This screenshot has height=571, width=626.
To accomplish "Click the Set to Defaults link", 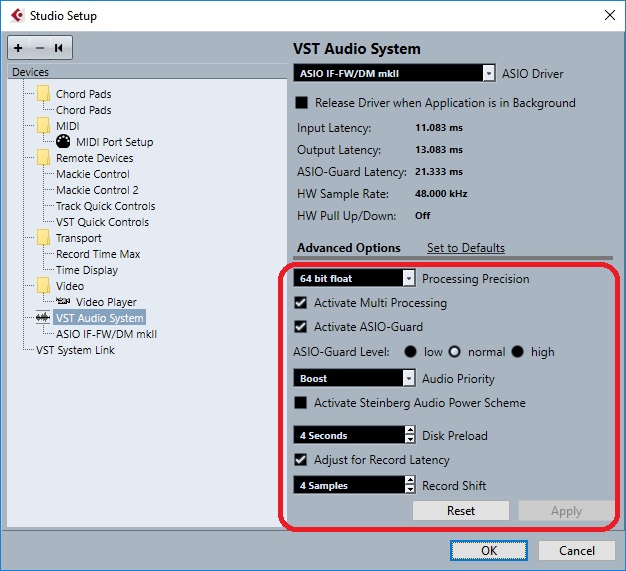I will [x=466, y=248].
